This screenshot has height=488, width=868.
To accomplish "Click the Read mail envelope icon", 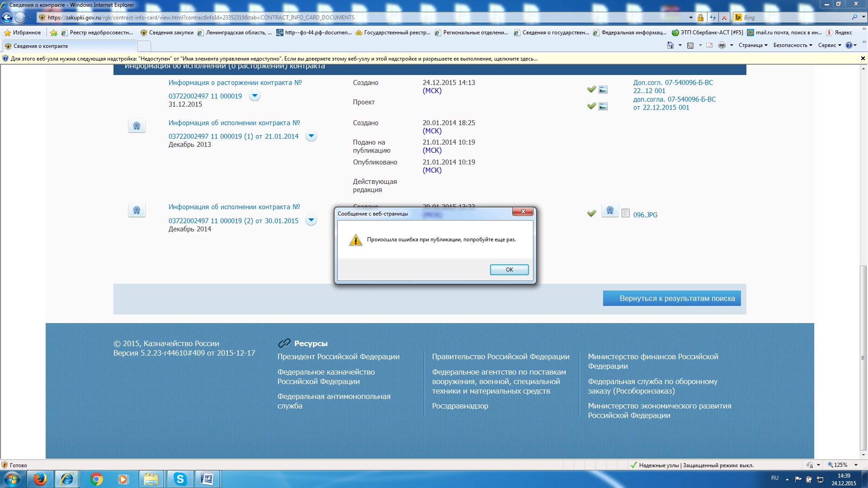I will [x=709, y=45].
